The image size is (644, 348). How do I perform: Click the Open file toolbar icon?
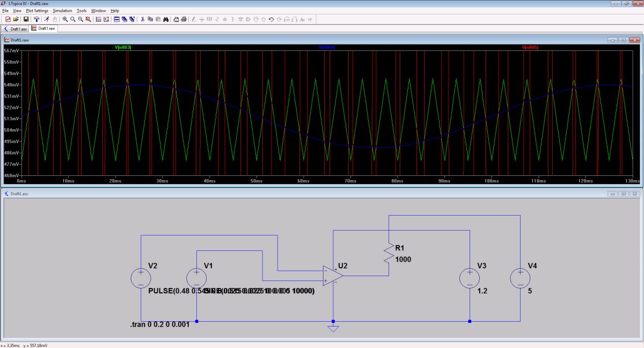point(16,19)
